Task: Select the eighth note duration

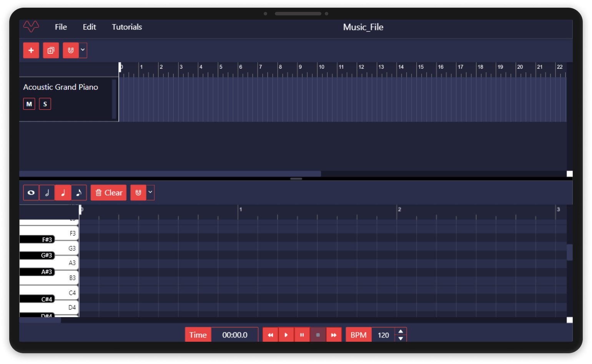Action: click(79, 193)
